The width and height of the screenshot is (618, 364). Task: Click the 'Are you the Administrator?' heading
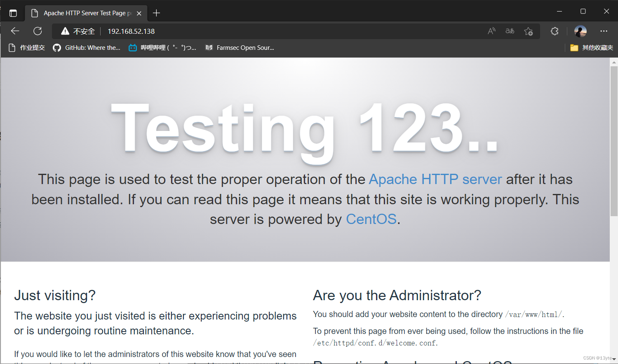pyautogui.click(x=397, y=295)
